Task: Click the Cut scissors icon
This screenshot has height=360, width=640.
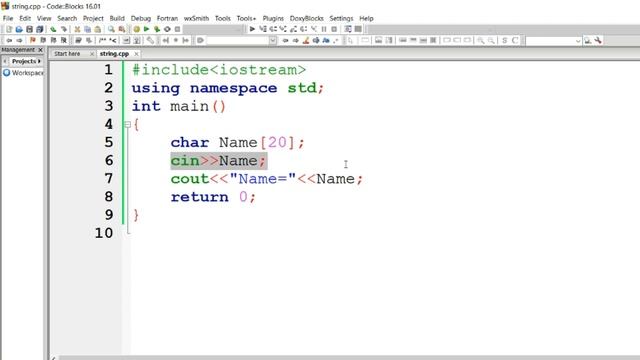Action: (77, 29)
